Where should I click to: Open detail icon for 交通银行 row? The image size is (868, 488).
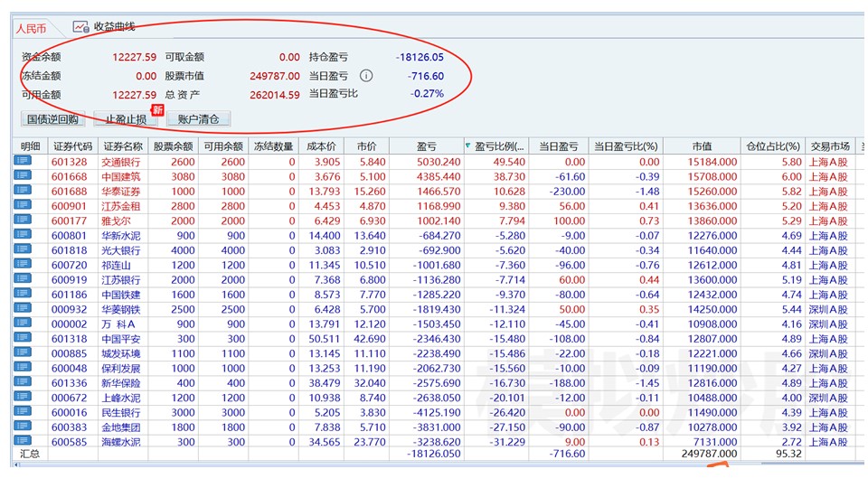point(23,161)
